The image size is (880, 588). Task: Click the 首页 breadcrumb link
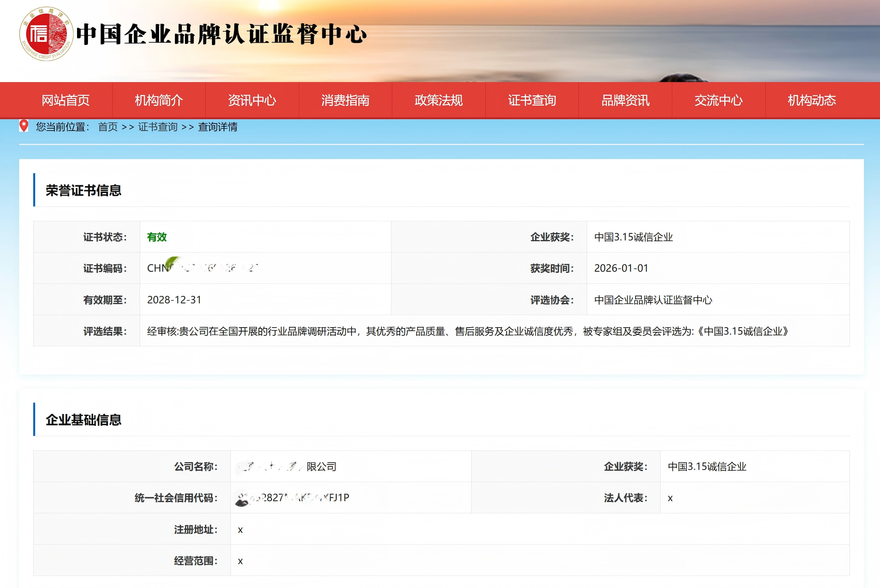(x=108, y=127)
